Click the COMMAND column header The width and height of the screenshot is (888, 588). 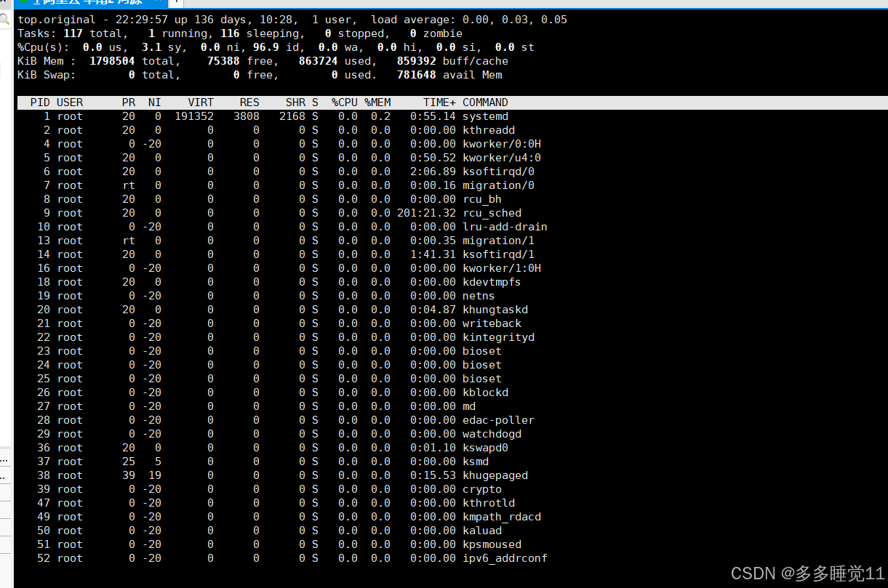click(485, 102)
